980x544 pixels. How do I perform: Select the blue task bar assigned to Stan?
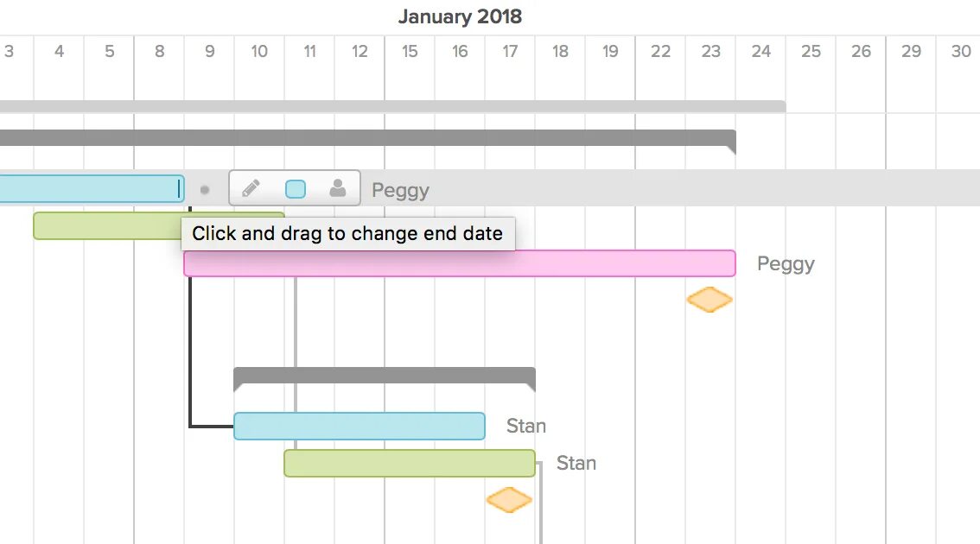coord(359,426)
